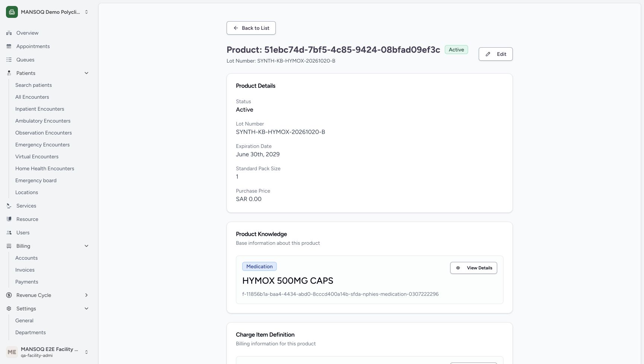Click the pencil icon on Edit button
The image size is (644, 364).
click(488, 54)
